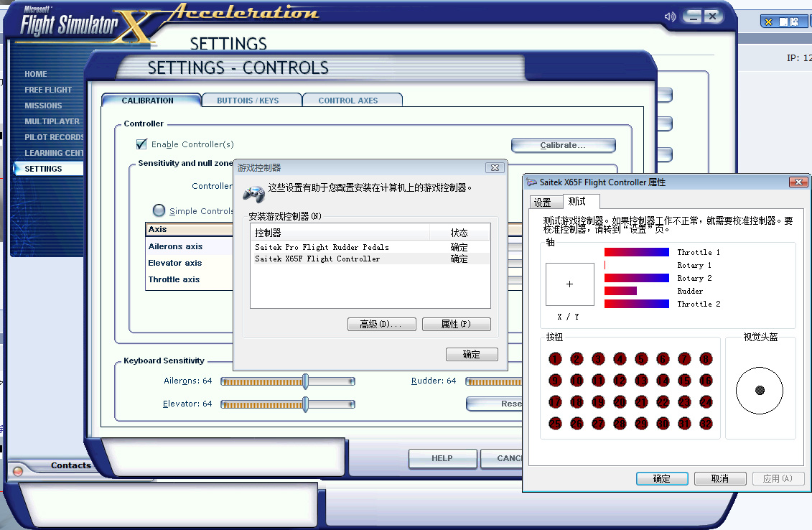Click the Calibrate... button
The width and height of the screenshot is (812, 530).
click(x=563, y=145)
